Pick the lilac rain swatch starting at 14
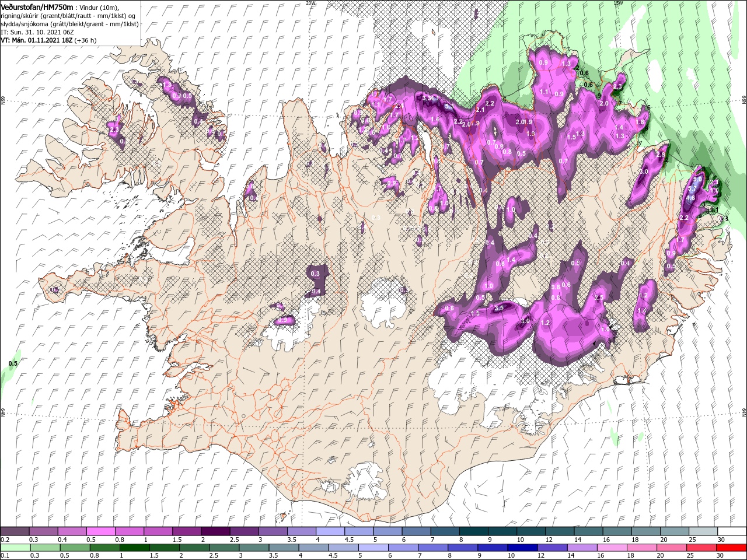747x560 pixels. pyautogui.click(x=582, y=548)
